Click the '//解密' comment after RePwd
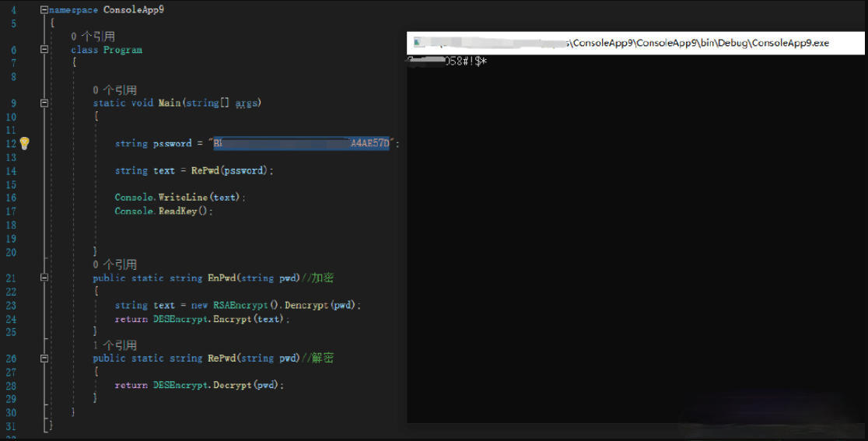 [x=317, y=358]
